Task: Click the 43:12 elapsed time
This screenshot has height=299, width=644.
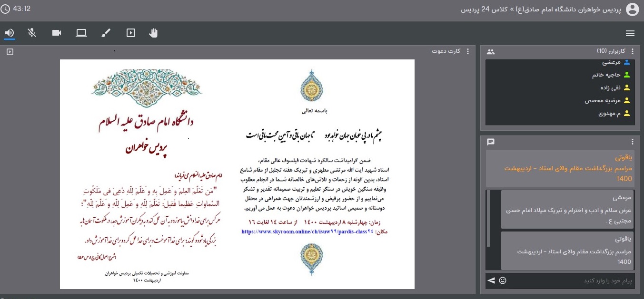Action: [22, 9]
